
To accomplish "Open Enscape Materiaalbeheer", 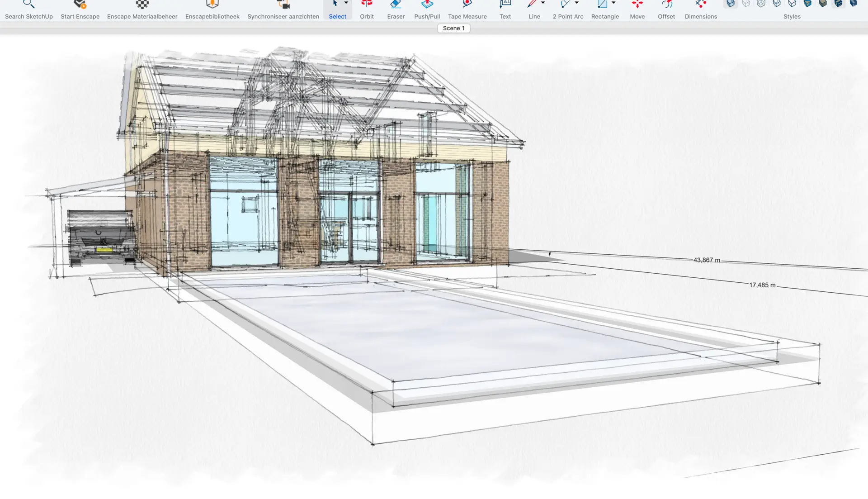I will tap(142, 5).
